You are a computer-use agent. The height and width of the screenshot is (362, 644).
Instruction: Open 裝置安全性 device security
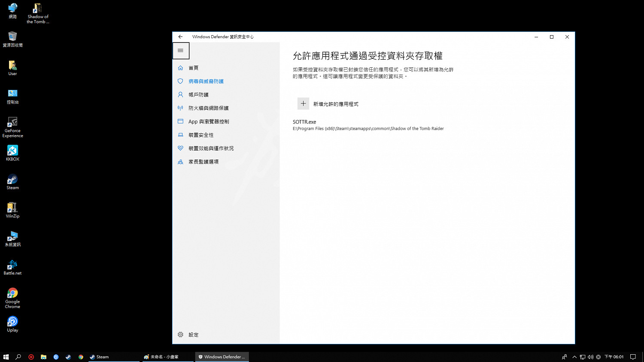[x=200, y=135]
